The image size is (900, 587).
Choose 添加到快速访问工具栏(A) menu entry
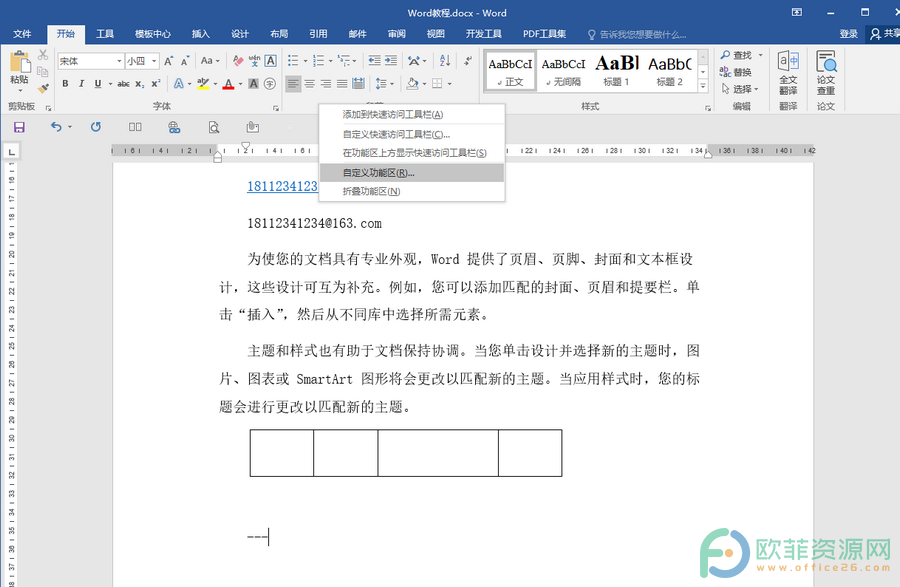coord(412,114)
